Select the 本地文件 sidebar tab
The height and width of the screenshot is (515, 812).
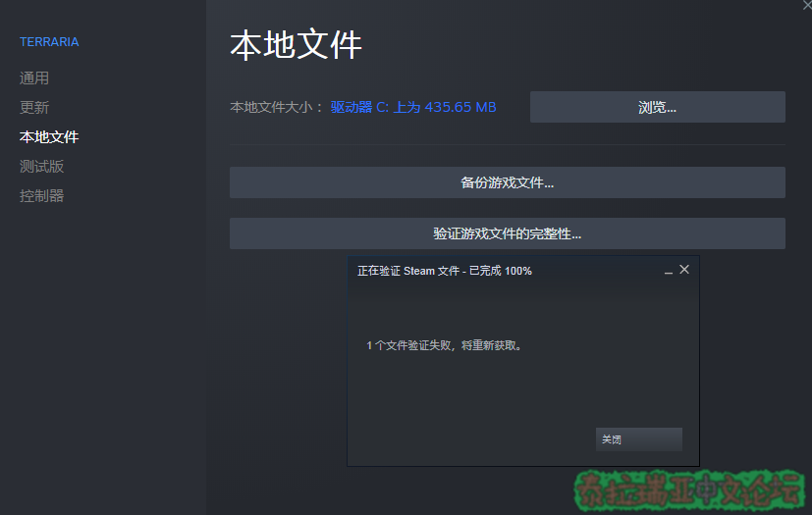click(x=49, y=137)
